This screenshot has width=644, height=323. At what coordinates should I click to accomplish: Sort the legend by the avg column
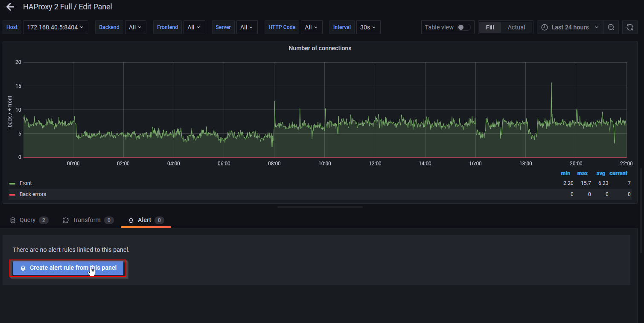(601, 173)
